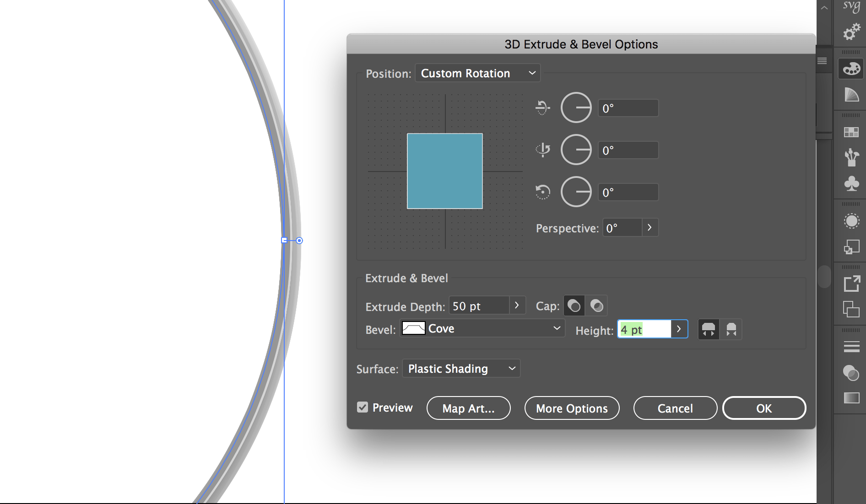Enable the Preview checkbox
Screen dimensions: 866x504
pyautogui.click(x=362, y=407)
